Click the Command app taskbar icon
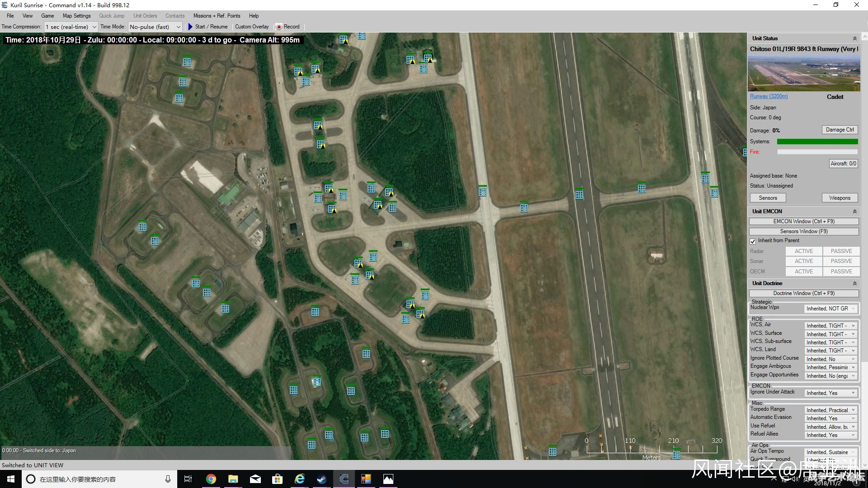The height and width of the screenshot is (488, 868). coord(344,479)
